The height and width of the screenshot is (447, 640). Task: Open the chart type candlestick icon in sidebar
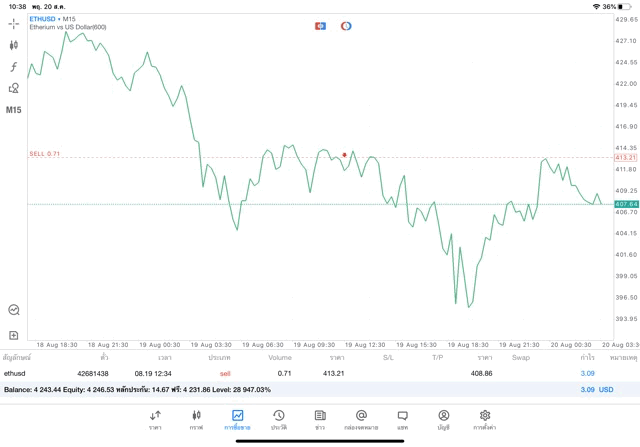[x=14, y=45]
